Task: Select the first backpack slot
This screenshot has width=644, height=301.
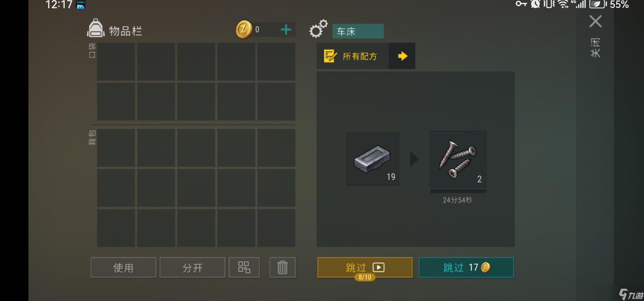Action: coord(116,148)
